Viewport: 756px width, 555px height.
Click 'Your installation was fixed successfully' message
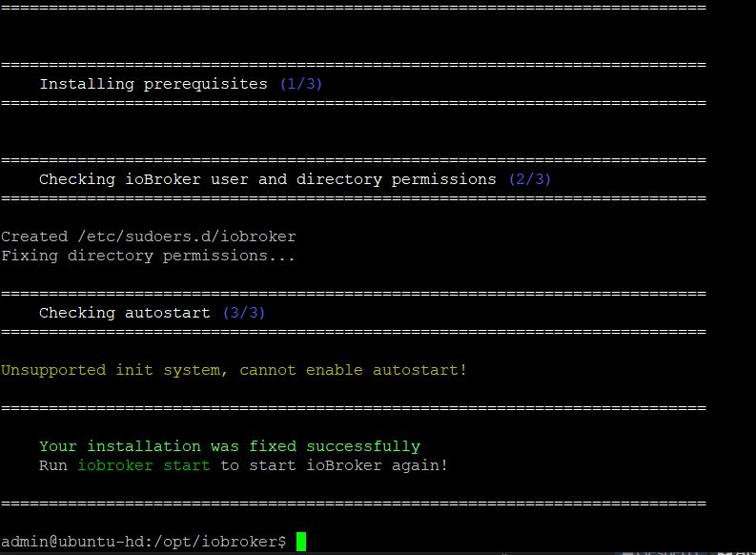229,446
